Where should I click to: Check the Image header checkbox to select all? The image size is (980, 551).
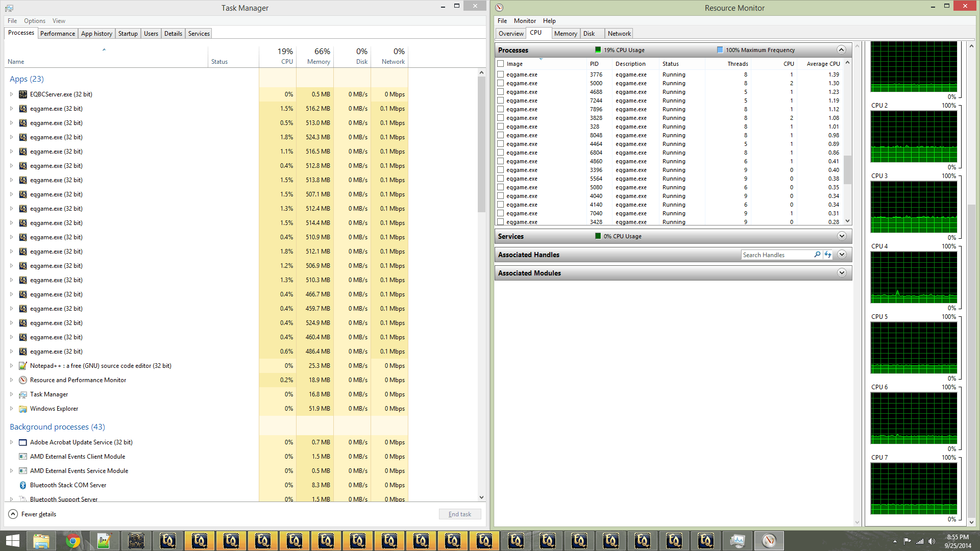point(501,64)
